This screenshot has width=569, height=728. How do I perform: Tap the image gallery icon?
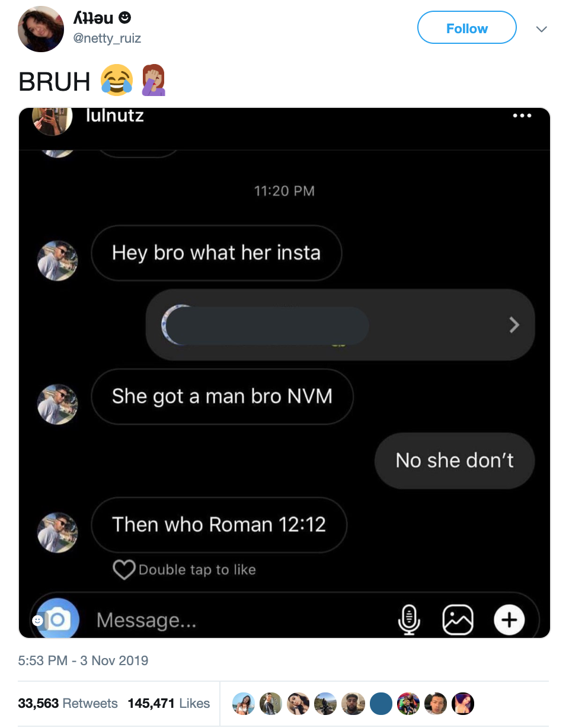pyautogui.click(x=458, y=620)
